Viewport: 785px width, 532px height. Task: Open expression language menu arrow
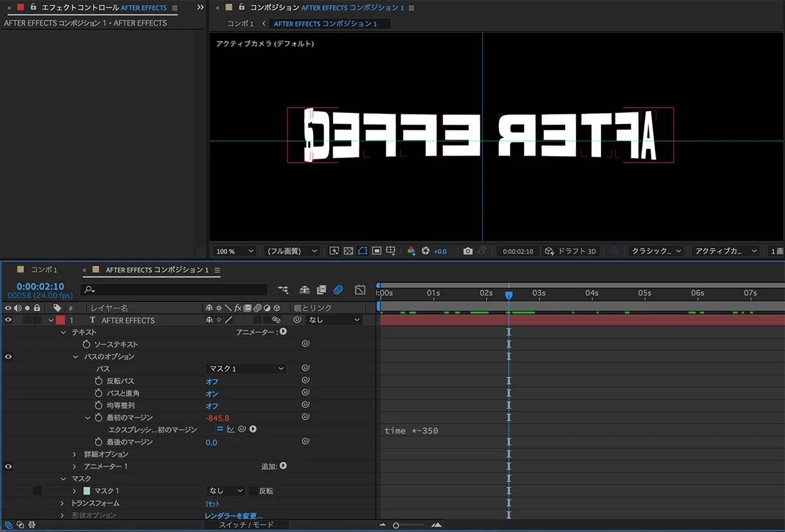253,429
